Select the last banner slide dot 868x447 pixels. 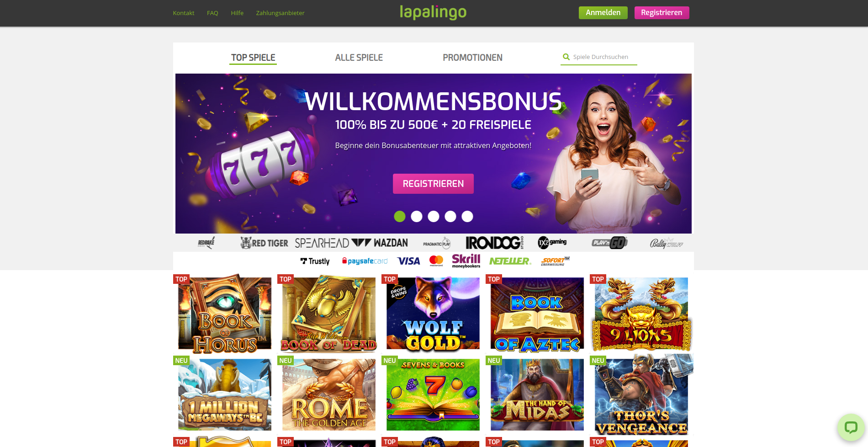(x=467, y=216)
